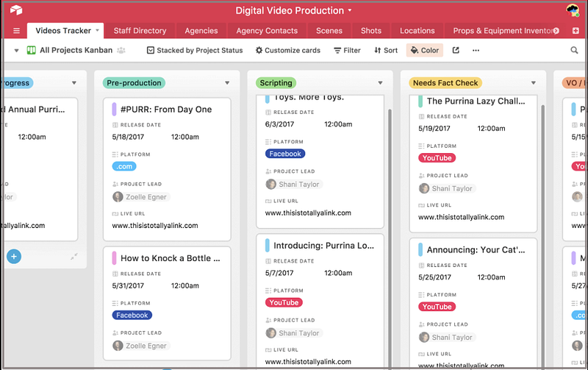Switch to the Shots tab

371,31
